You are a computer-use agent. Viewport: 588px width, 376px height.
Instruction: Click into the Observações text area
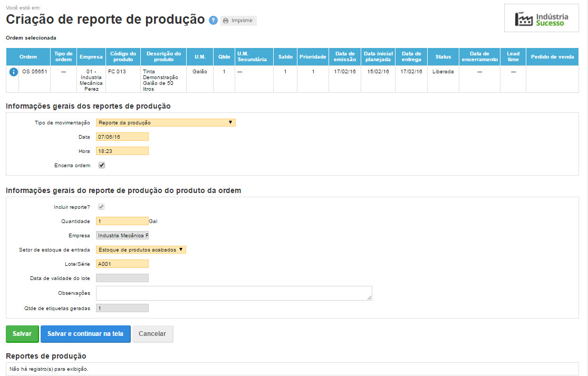234,293
